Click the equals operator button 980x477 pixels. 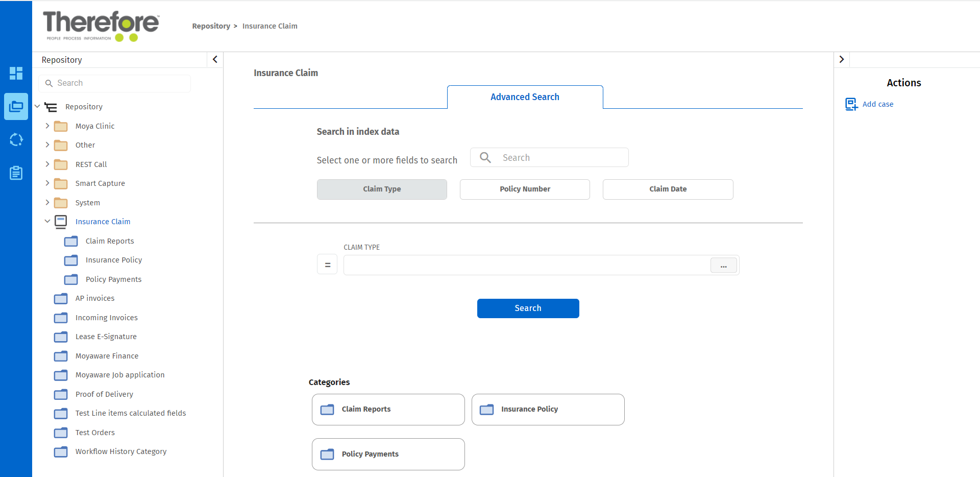click(327, 265)
